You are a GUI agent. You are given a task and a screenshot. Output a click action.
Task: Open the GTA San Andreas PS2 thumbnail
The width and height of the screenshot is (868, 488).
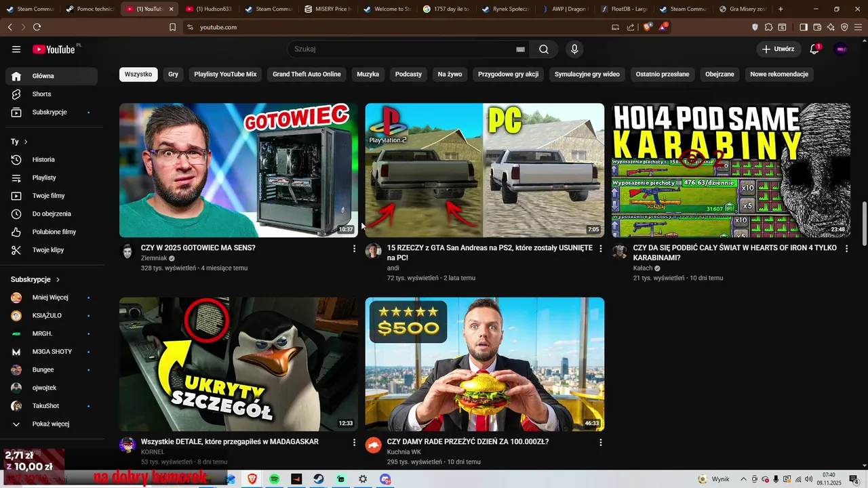485,170
